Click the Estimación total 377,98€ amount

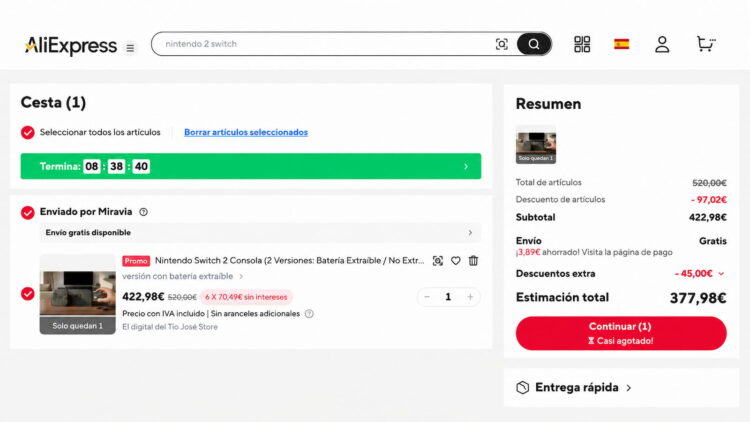click(x=698, y=298)
